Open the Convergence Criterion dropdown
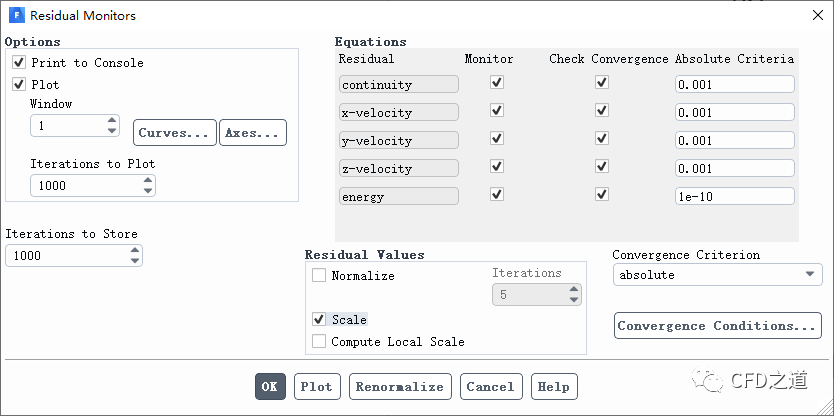The width and height of the screenshot is (834, 416). tap(716, 275)
